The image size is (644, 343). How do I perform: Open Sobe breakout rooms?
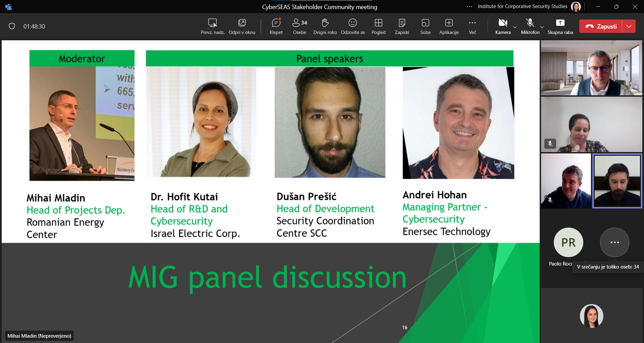point(425,26)
